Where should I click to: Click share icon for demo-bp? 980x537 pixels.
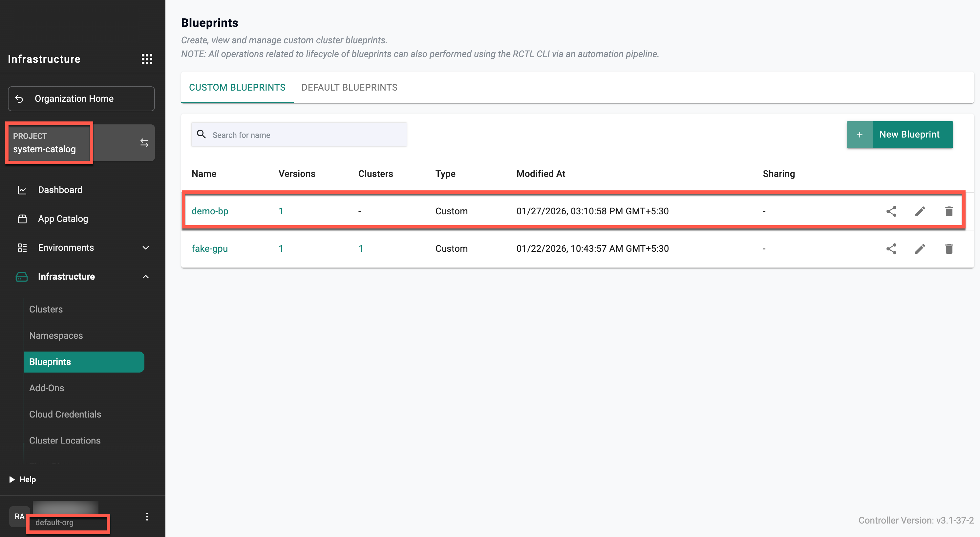pos(891,211)
